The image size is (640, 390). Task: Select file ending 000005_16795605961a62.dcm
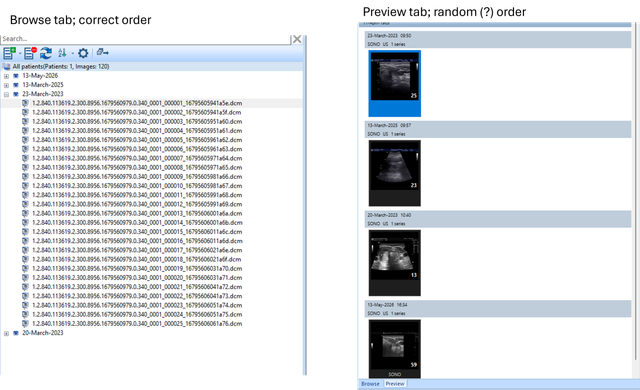[x=137, y=140]
